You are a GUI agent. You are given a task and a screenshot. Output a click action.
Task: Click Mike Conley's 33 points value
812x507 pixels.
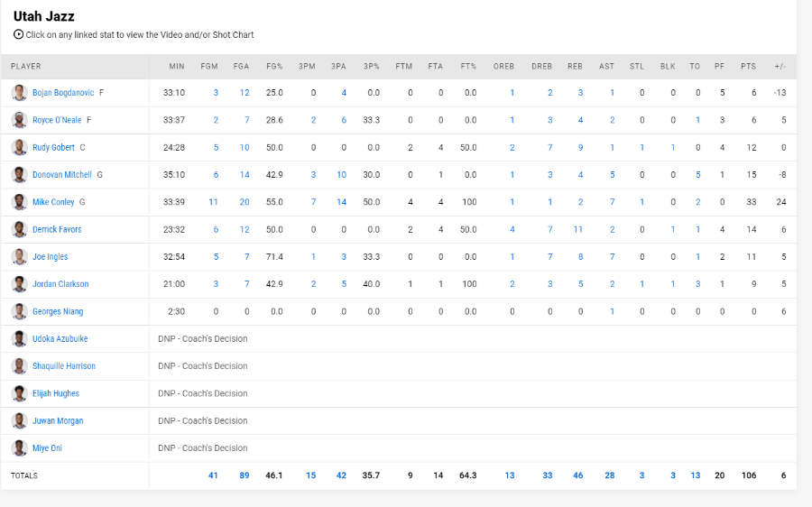click(x=752, y=202)
